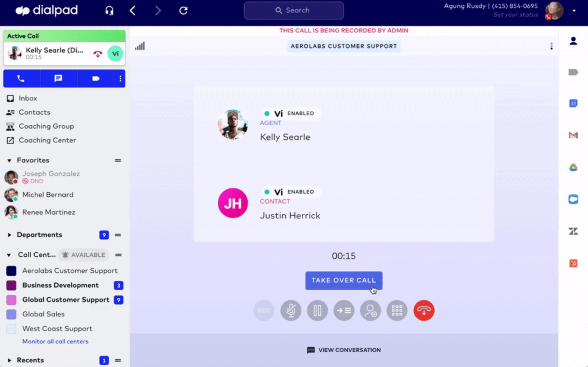
Task: Expand the Recents section
Action: tap(9, 360)
